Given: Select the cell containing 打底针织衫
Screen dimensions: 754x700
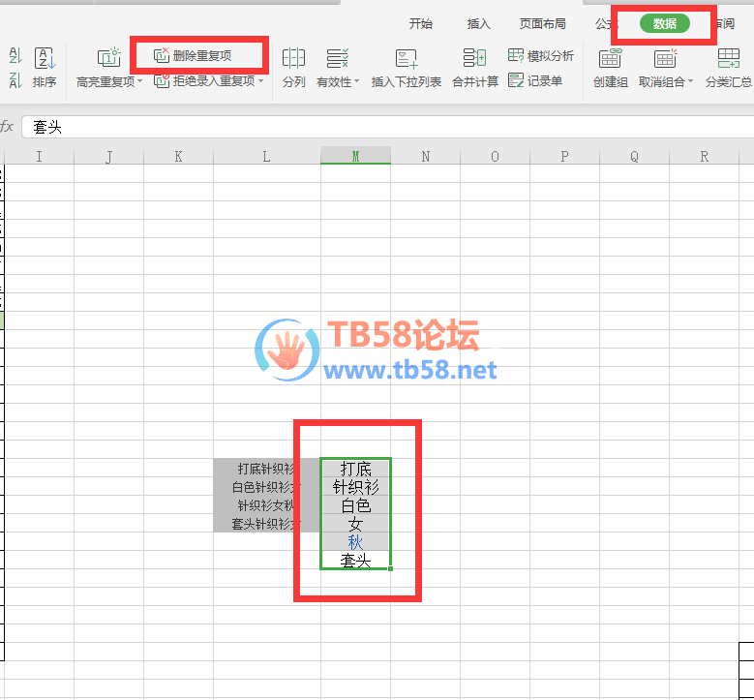Looking at the screenshot, I should [x=266, y=469].
